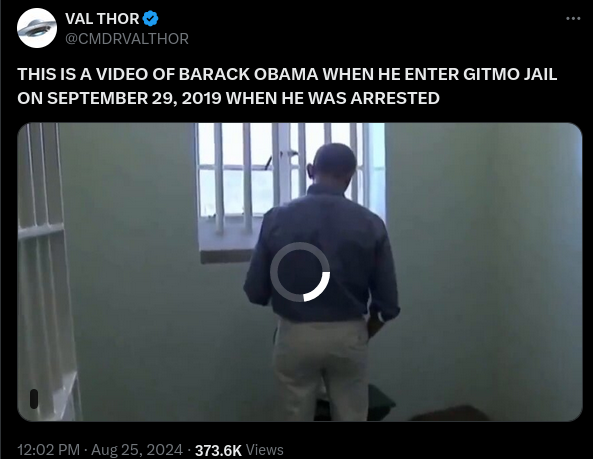Click the Aug 25, 2024 date
This screenshot has height=459, width=593.
[x=137, y=450]
